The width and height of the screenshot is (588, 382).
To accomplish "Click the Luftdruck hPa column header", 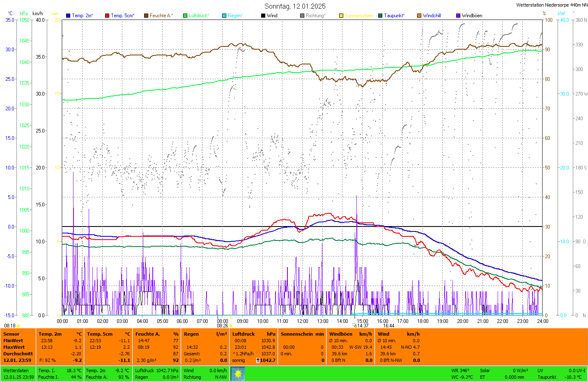I will click(254, 334).
